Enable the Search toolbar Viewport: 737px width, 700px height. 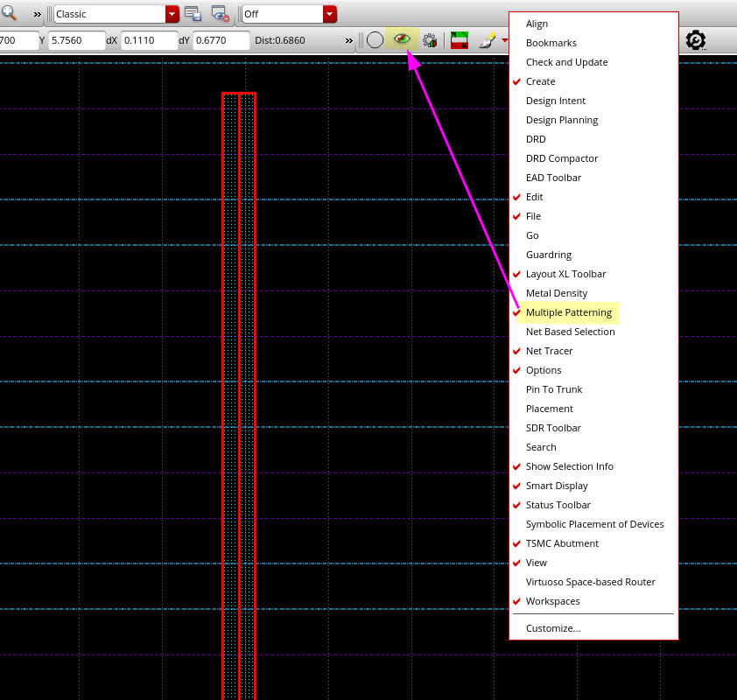click(x=541, y=447)
